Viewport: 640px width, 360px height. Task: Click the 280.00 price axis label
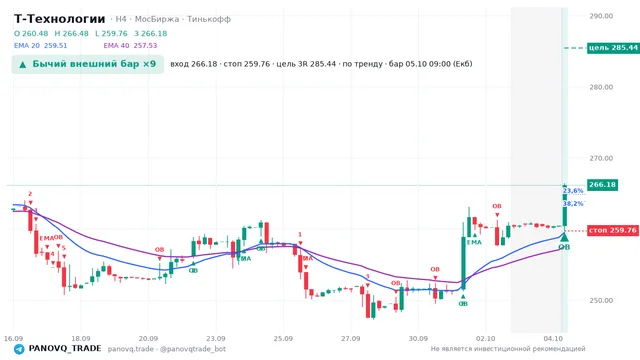click(x=601, y=87)
